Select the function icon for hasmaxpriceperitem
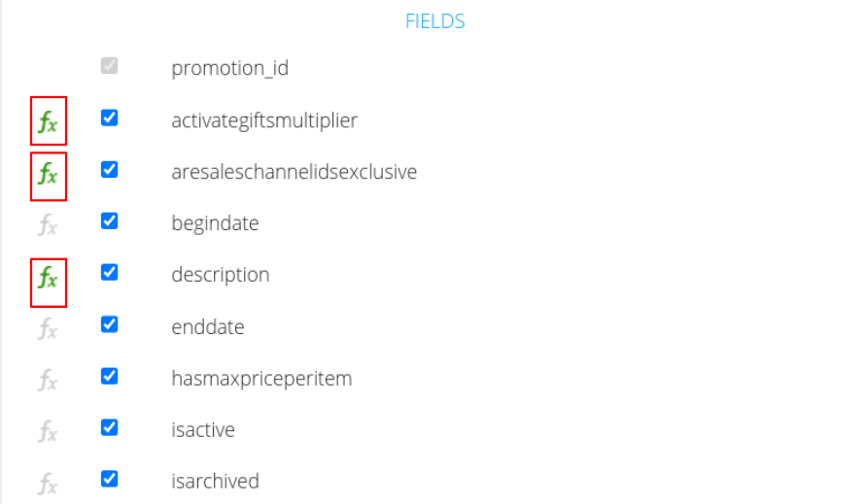The image size is (867, 504). (48, 380)
